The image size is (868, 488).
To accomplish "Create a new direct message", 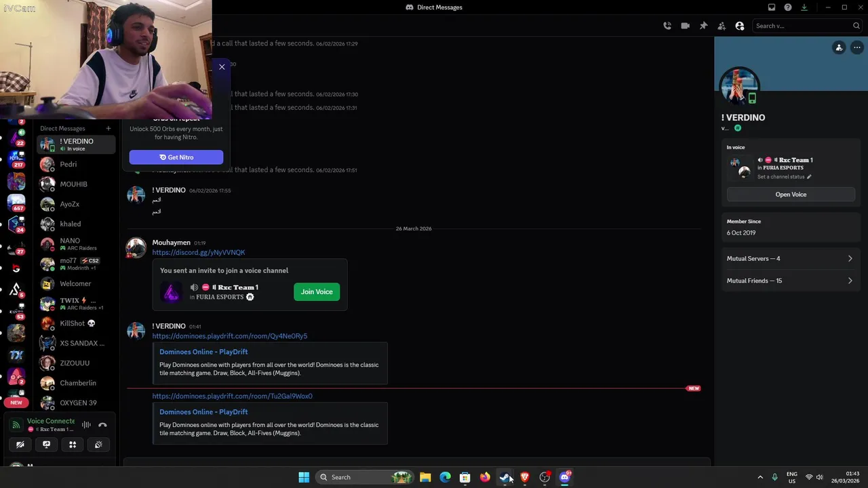I will click(108, 128).
